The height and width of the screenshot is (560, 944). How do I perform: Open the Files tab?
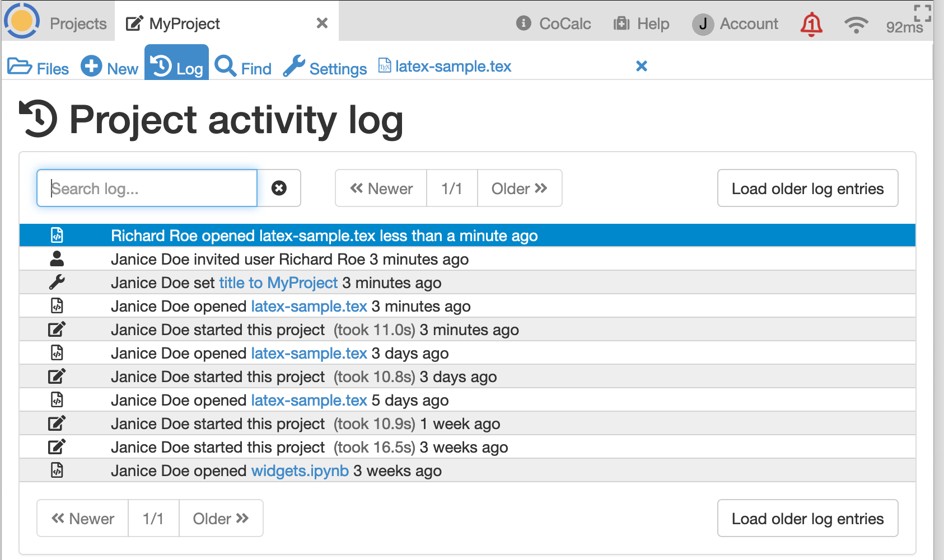click(39, 68)
